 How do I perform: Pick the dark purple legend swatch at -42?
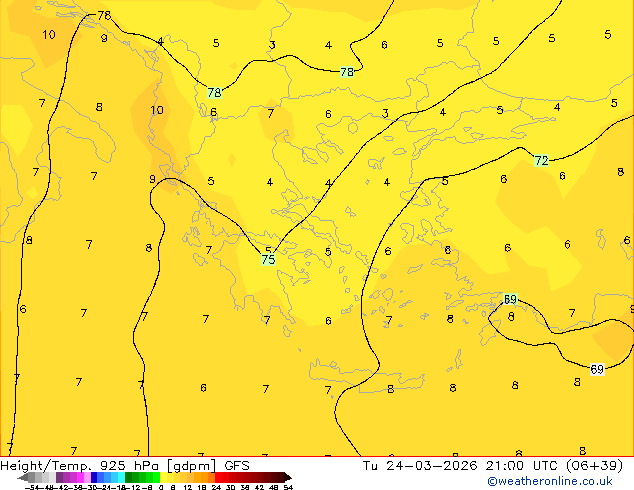click(59, 477)
